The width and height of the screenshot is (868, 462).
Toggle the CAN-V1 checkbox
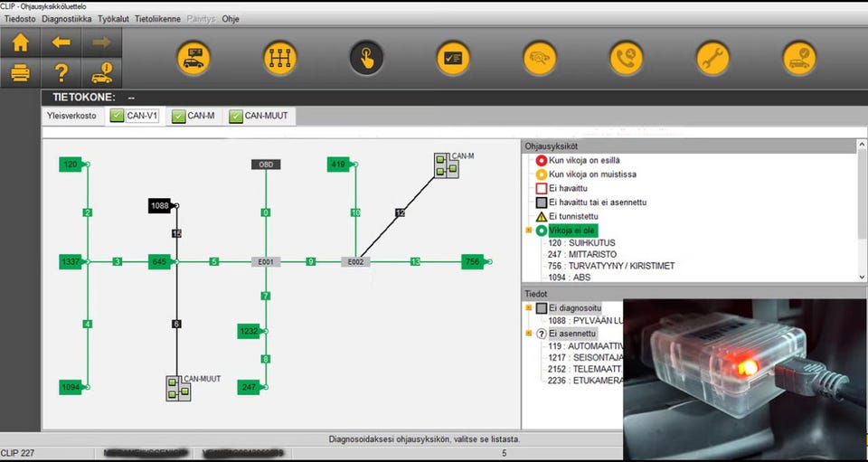[117, 117]
